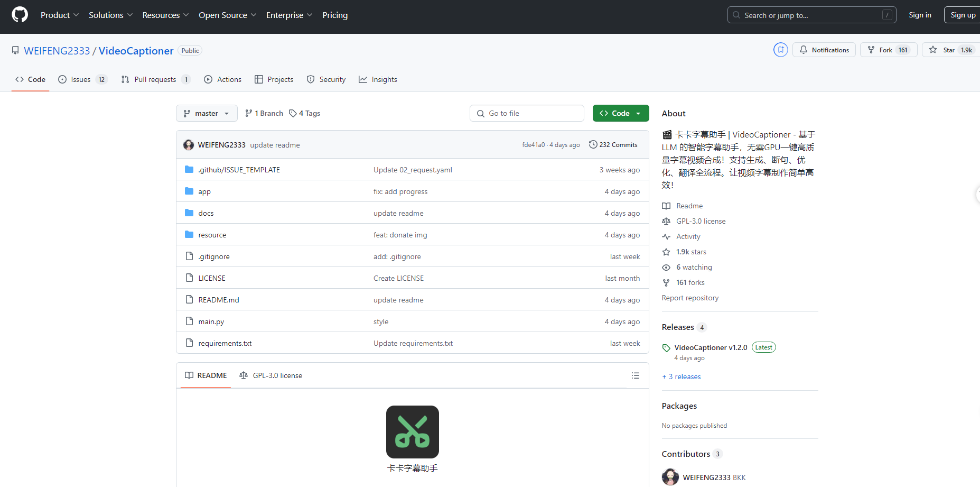Open the Pull requests tab
Screen dimensions: 980x487
155,79
